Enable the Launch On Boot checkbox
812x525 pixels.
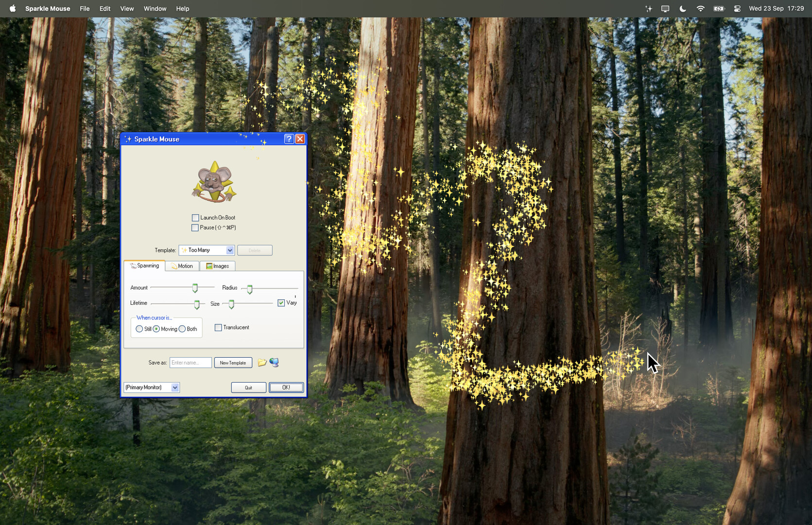(x=195, y=218)
